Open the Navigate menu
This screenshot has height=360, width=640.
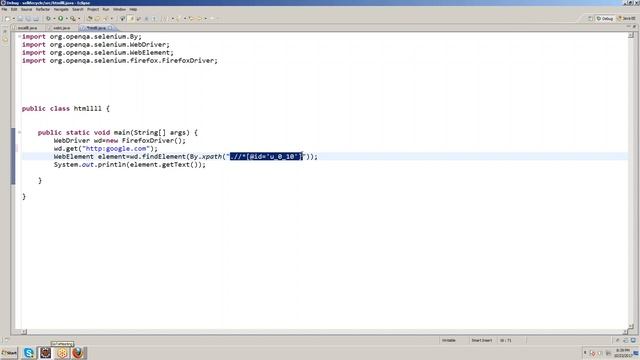pos(61,9)
